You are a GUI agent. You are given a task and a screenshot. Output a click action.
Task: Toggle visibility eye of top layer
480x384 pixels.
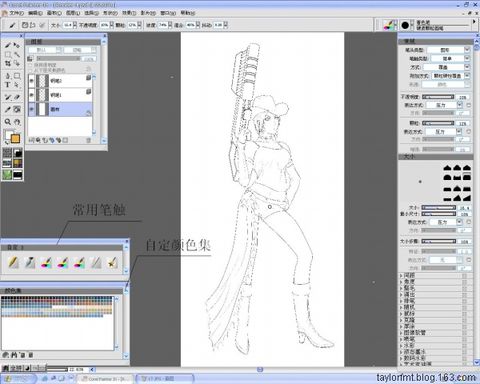coord(32,81)
